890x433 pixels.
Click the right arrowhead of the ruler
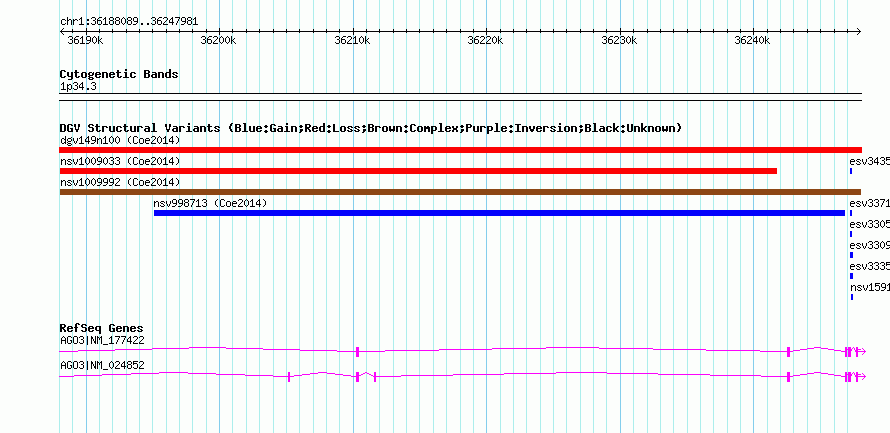coord(858,32)
